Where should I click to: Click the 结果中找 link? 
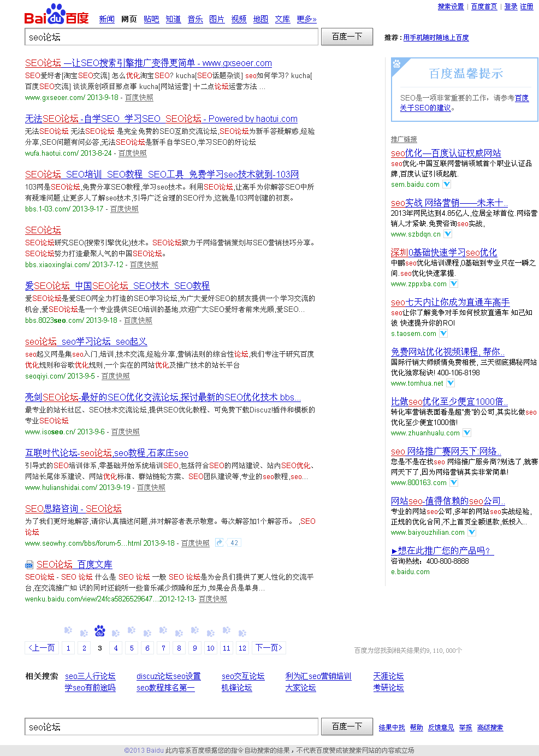coord(392,728)
